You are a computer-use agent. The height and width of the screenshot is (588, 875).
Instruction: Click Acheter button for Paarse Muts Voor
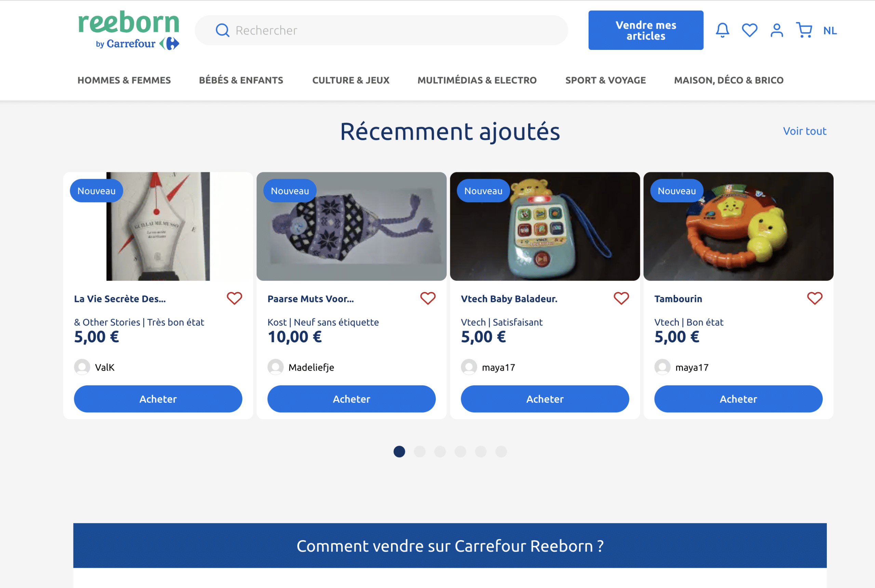pos(351,398)
